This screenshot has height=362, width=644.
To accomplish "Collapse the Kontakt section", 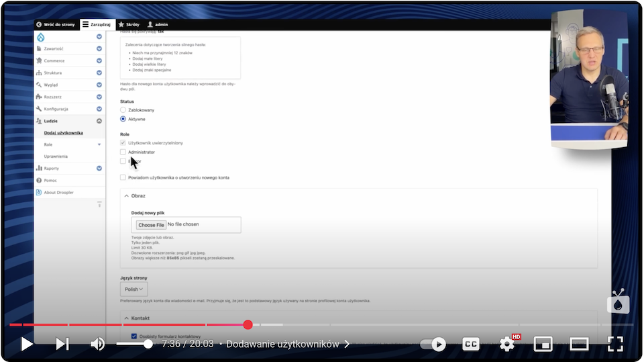I will click(127, 318).
